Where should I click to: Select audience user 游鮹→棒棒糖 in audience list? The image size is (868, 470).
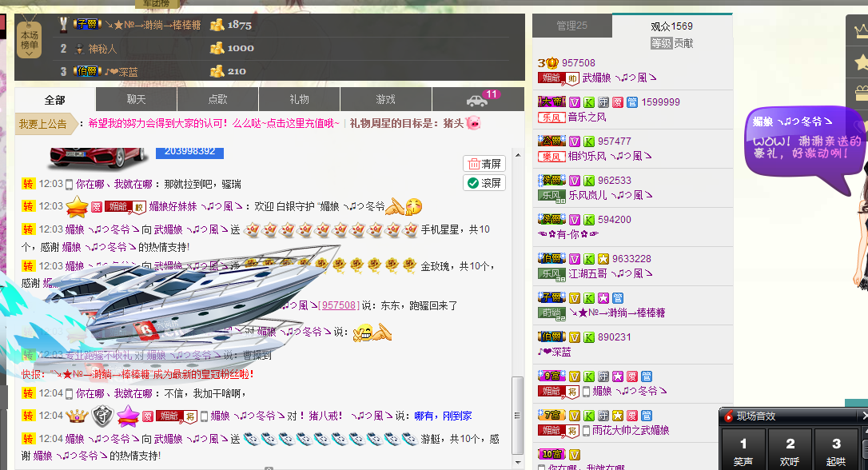[633, 305]
